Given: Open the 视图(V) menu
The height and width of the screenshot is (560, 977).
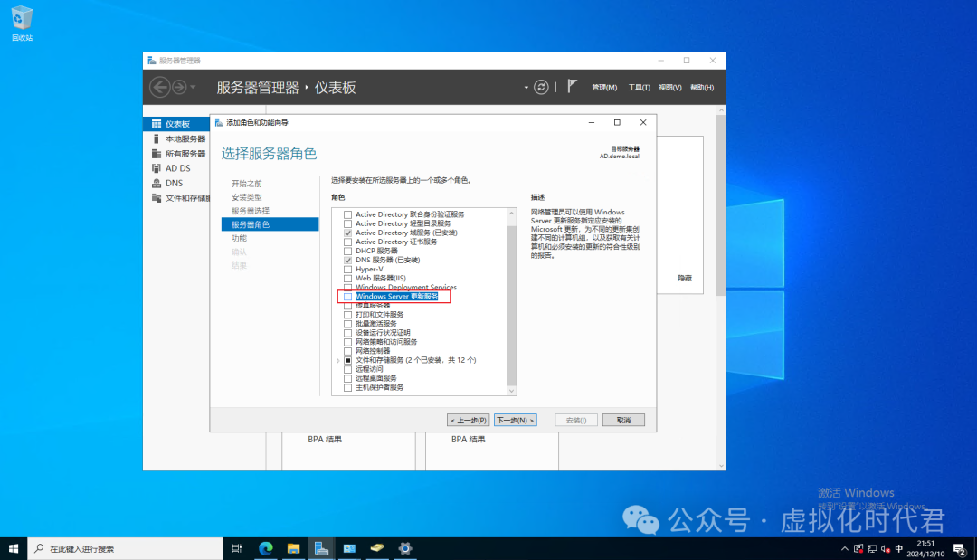Looking at the screenshot, I should (x=669, y=87).
